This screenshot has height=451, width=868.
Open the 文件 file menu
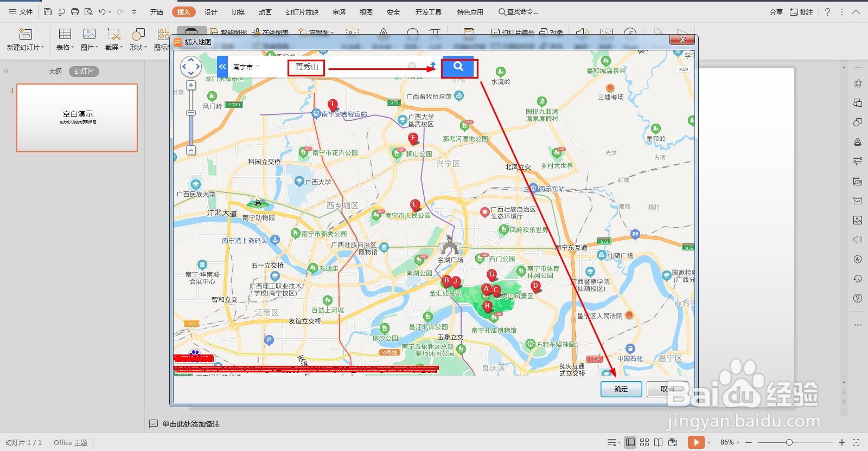21,11
